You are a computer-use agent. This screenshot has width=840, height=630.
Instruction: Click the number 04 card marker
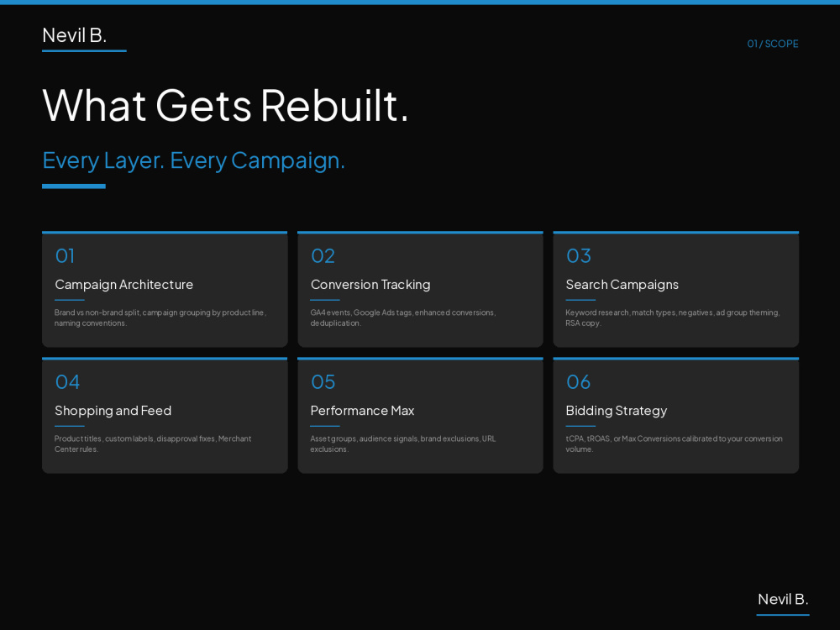(x=67, y=382)
